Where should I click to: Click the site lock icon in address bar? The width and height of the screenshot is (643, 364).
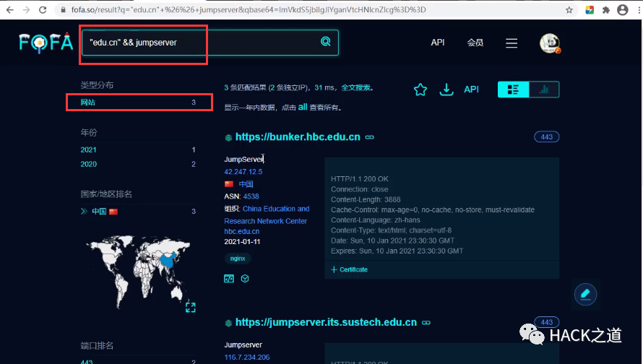click(x=63, y=10)
